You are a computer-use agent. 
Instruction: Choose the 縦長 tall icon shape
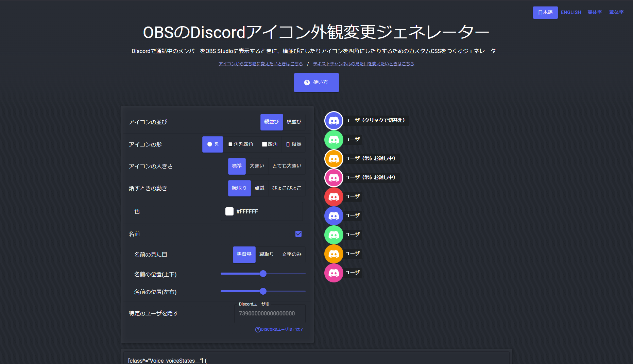click(294, 144)
